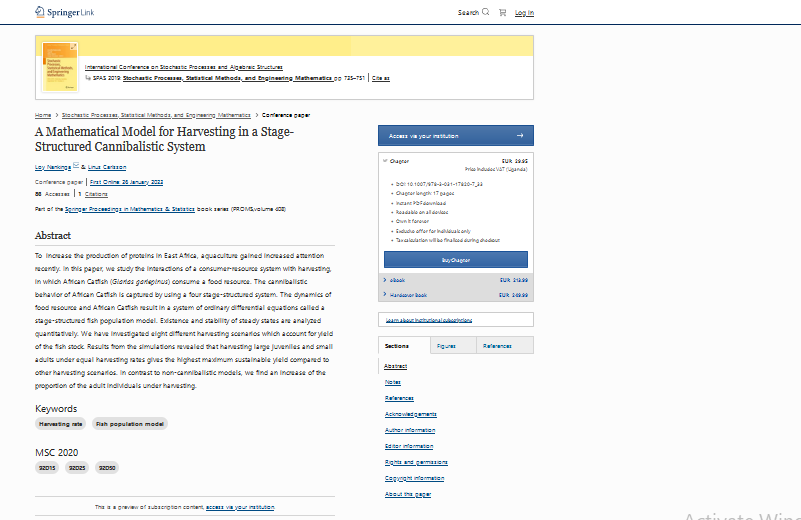Click the 92D25 MSC code tag
The image size is (801, 520).
coord(77,468)
